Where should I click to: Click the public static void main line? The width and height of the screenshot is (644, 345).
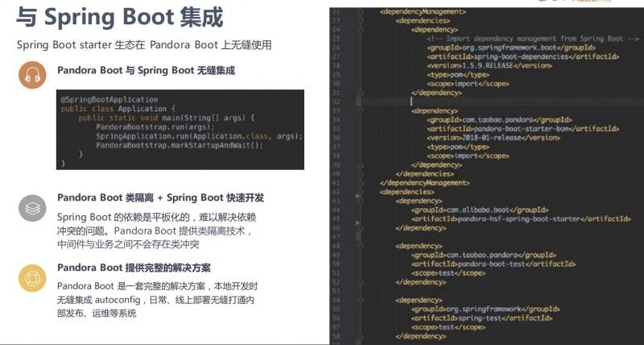point(167,118)
